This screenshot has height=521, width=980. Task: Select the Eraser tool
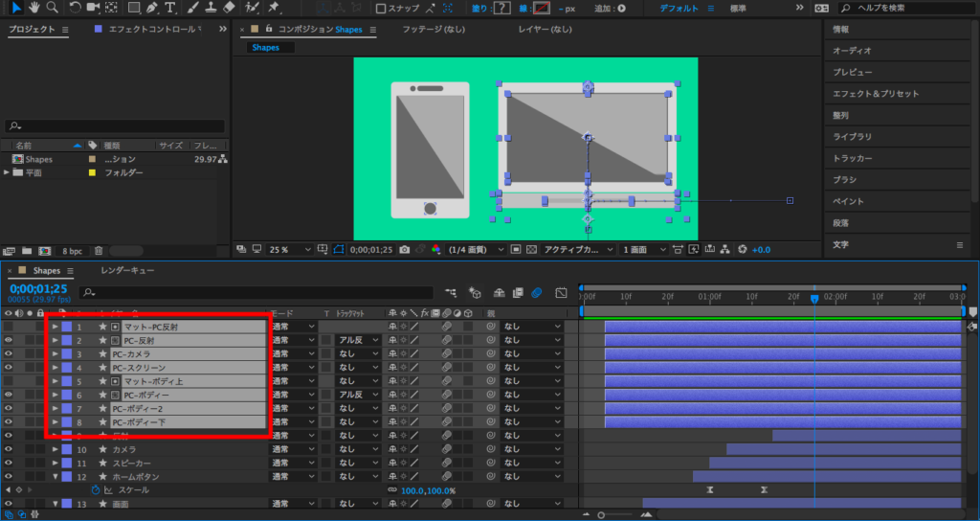pyautogui.click(x=228, y=8)
